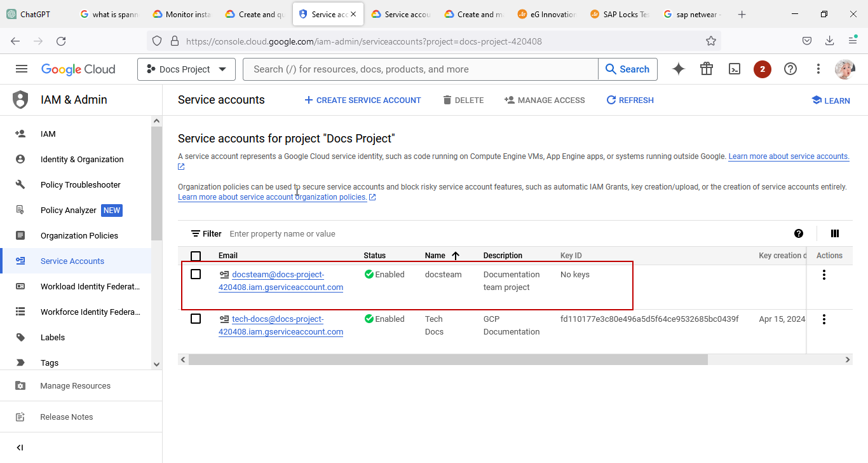Open the free trial gift icon

click(x=707, y=69)
